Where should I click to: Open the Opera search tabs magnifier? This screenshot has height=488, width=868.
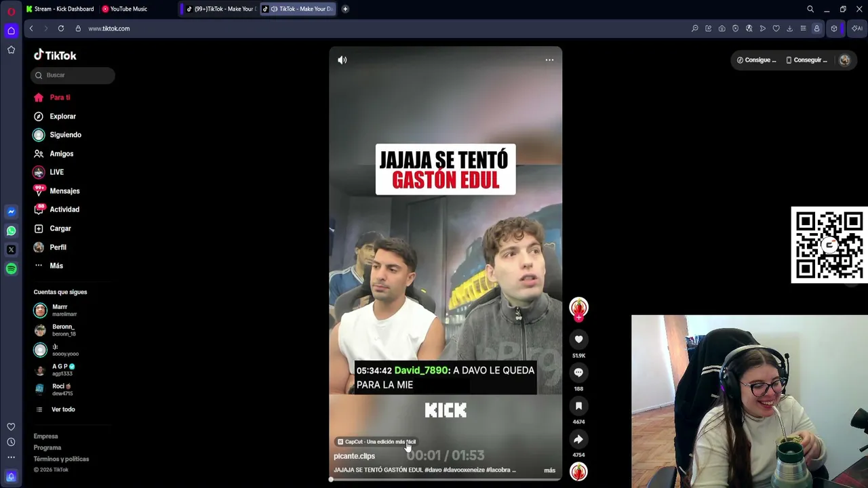tap(810, 9)
